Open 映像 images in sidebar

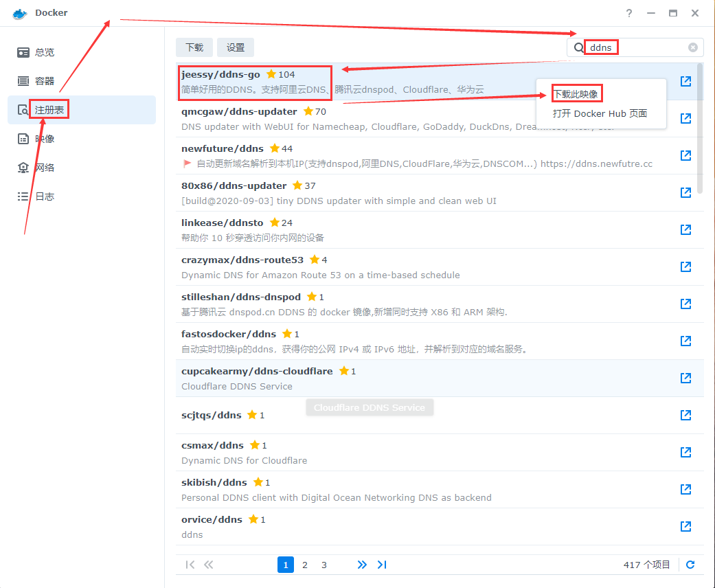[x=82, y=139]
